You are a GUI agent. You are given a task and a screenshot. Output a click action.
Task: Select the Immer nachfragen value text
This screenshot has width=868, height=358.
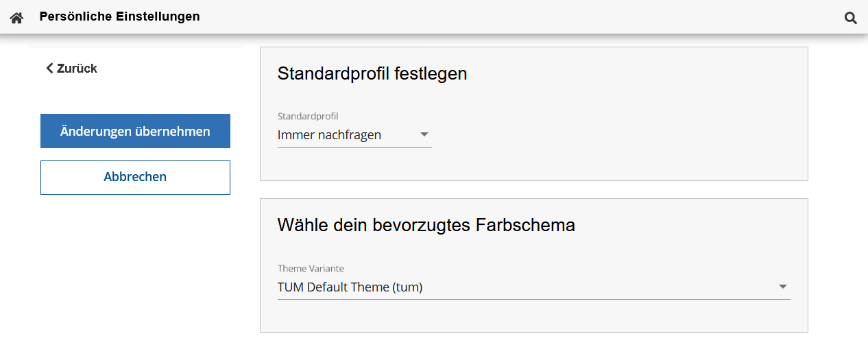pos(329,135)
